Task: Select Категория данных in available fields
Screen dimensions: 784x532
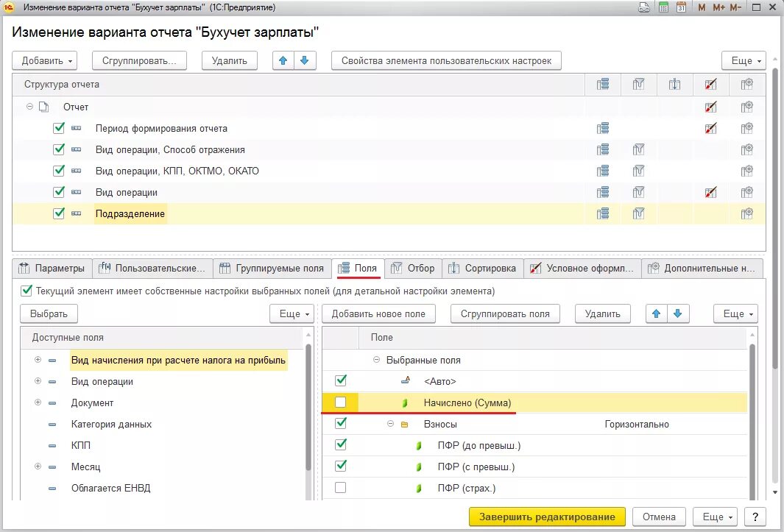Action: tap(111, 424)
